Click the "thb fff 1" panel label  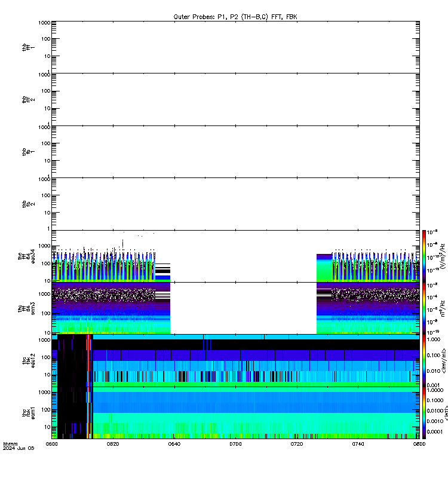[x=28, y=47]
